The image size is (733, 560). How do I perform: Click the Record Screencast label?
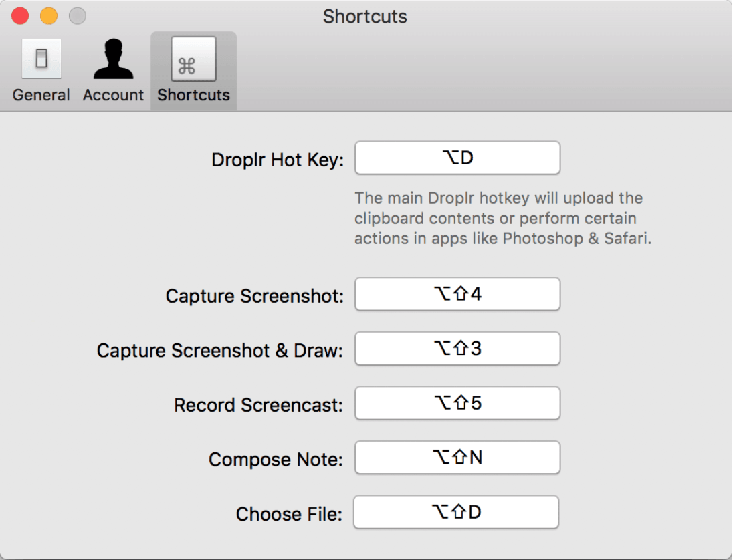point(259,405)
